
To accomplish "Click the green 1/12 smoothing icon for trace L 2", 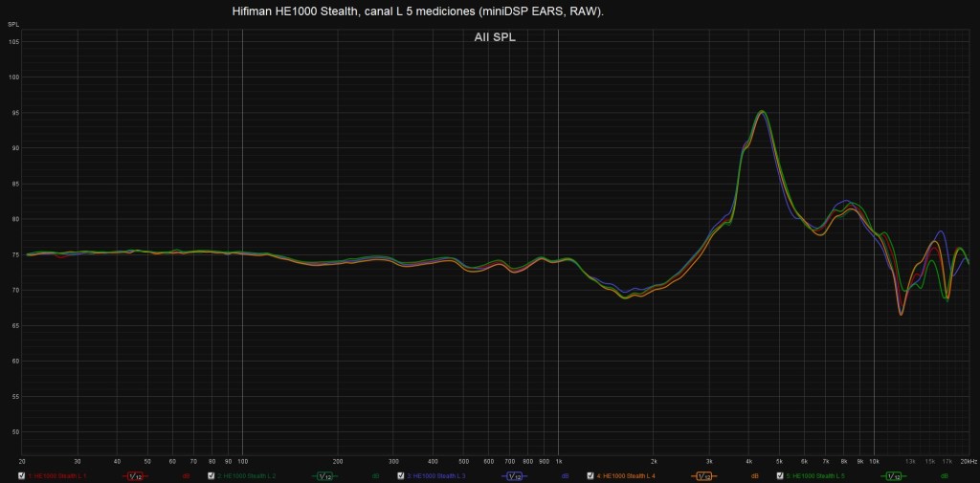I will coord(324,475).
